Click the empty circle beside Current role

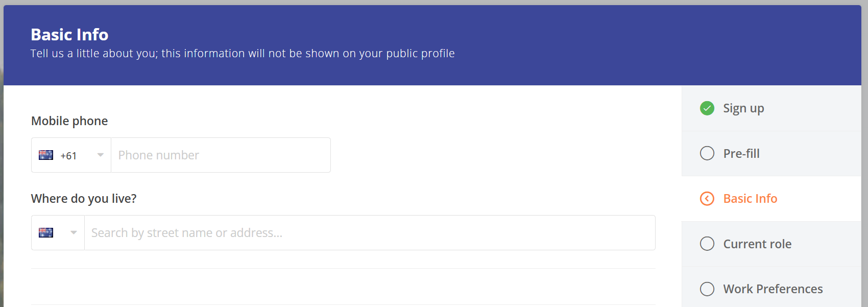coord(707,244)
